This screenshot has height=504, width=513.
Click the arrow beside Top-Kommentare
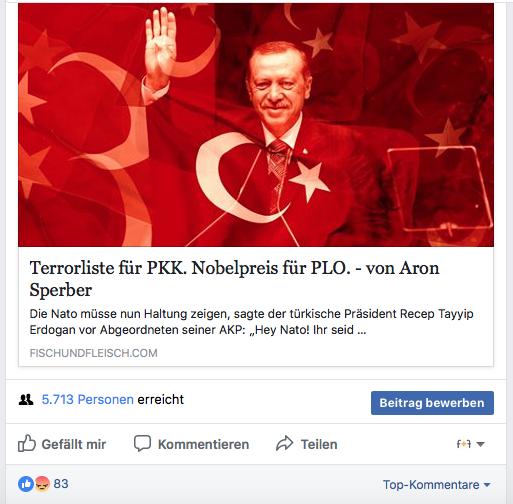[487, 485]
